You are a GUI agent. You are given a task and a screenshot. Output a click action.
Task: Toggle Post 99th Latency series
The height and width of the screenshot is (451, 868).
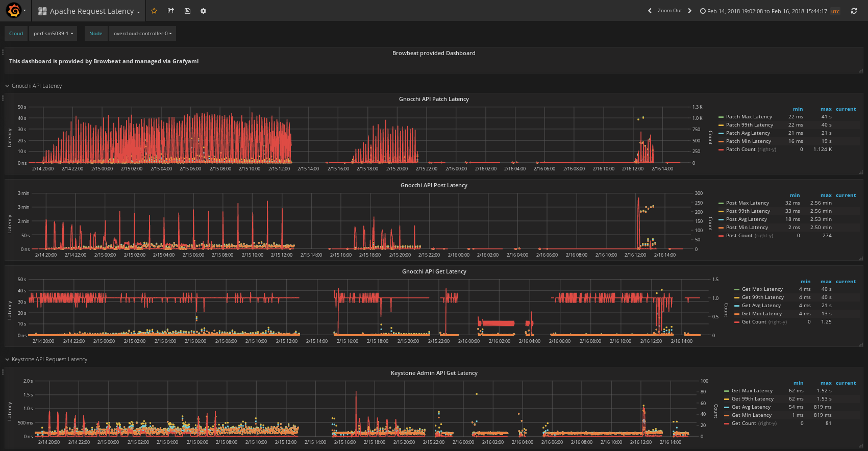coord(748,211)
